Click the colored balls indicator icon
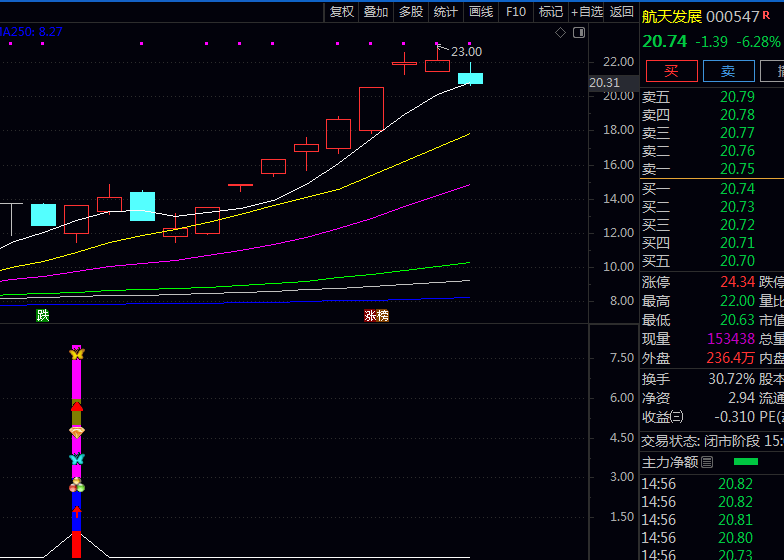This screenshot has width=784, height=560. (77, 486)
